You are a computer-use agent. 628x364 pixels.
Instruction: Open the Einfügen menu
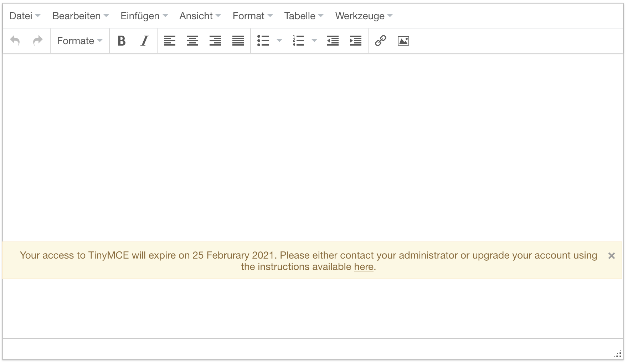coord(144,16)
